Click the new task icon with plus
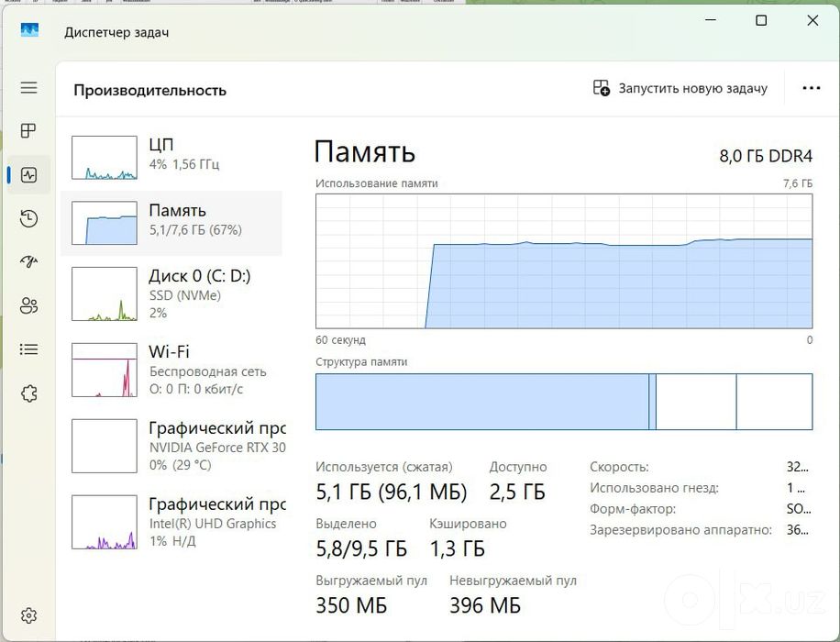 (x=601, y=88)
